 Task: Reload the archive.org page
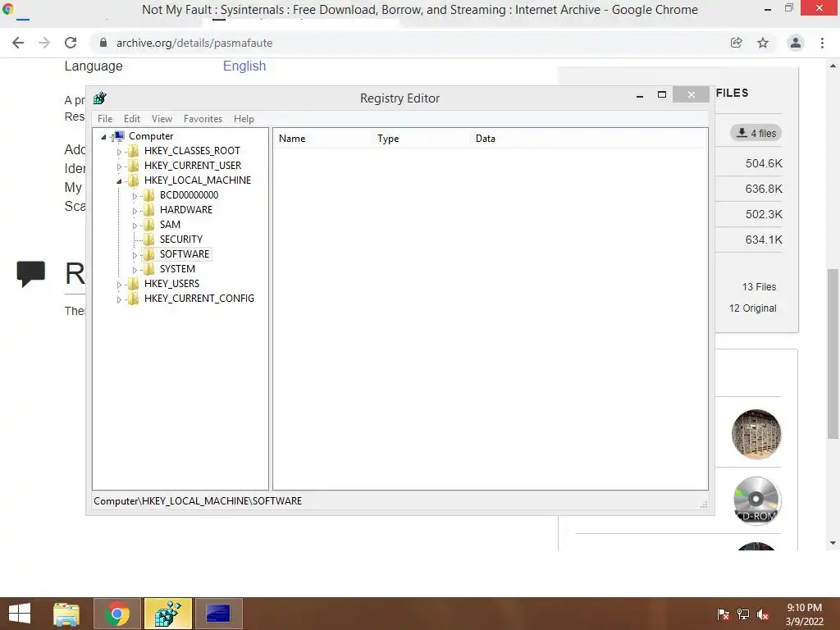(x=71, y=43)
